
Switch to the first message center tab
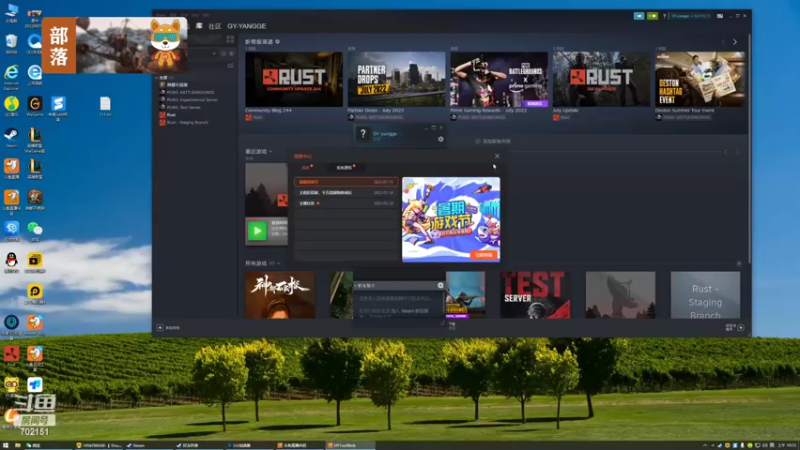(307, 168)
